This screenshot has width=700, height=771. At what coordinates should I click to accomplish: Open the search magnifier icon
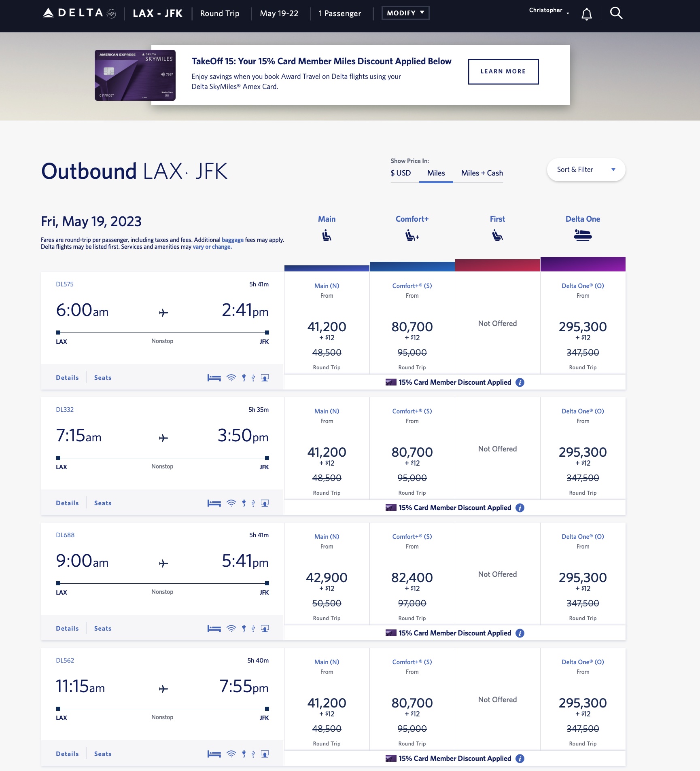[x=616, y=13]
